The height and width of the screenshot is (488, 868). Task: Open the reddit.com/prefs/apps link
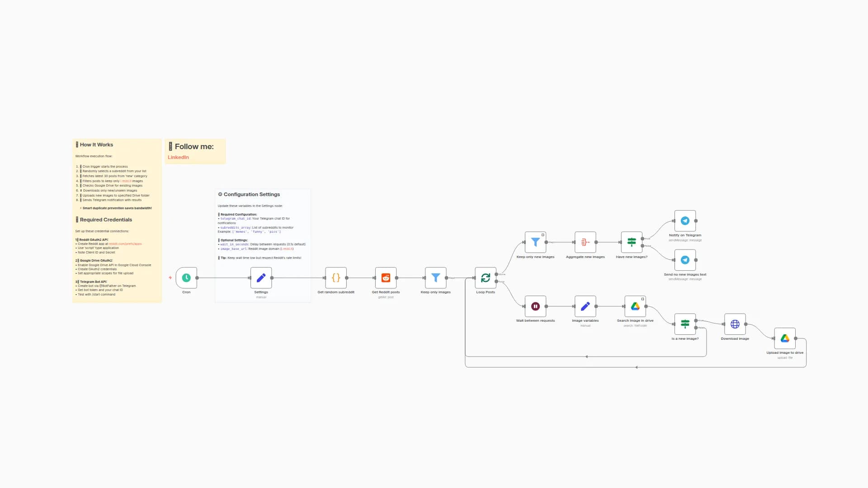pyautogui.click(x=125, y=244)
